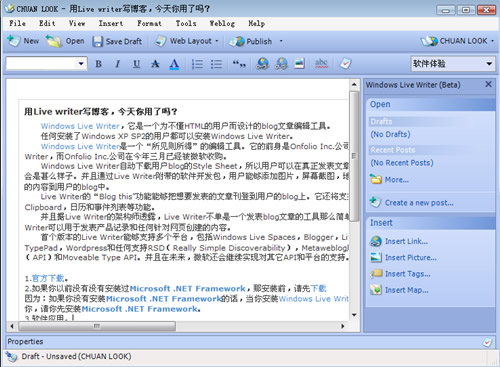This screenshot has width=500, height=367.
Task: Apply strikethrough formatting icon
Action: [155, 64]
